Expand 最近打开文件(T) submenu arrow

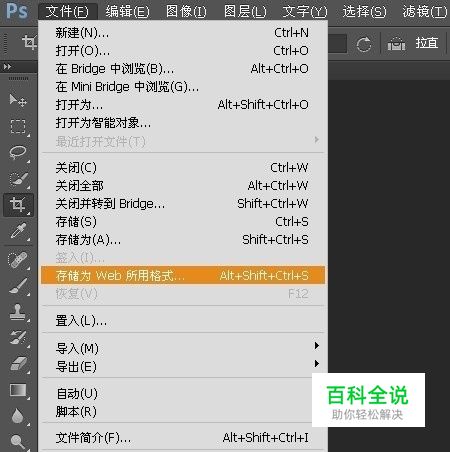317,139
